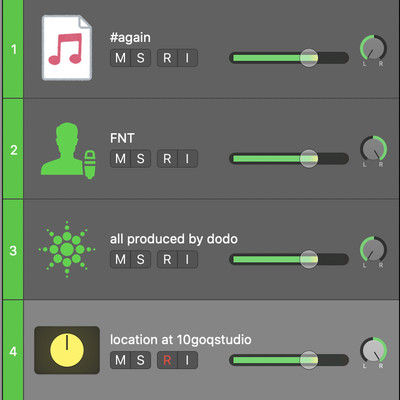Enable input monitoring on the FNT track
400x400 pixels.
coord(188,159)
